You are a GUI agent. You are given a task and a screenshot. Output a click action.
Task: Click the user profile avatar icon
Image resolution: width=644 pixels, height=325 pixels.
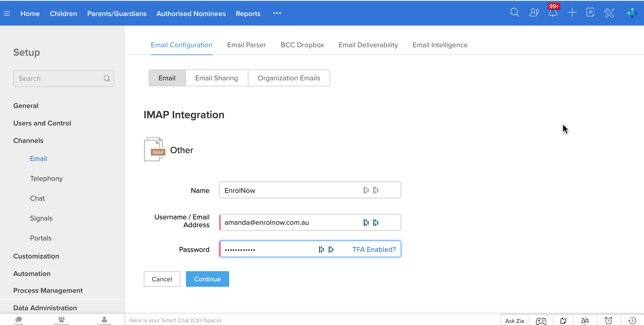(x=632, y=13)
